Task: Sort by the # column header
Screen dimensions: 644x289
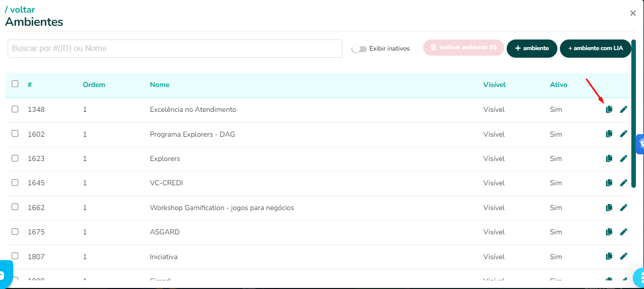Action: 30,85
